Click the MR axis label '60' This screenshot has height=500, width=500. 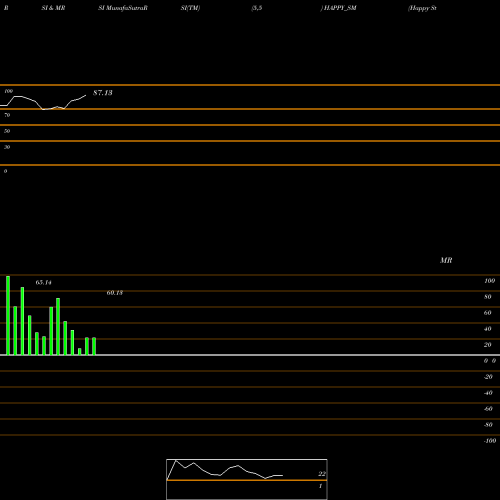488,313
